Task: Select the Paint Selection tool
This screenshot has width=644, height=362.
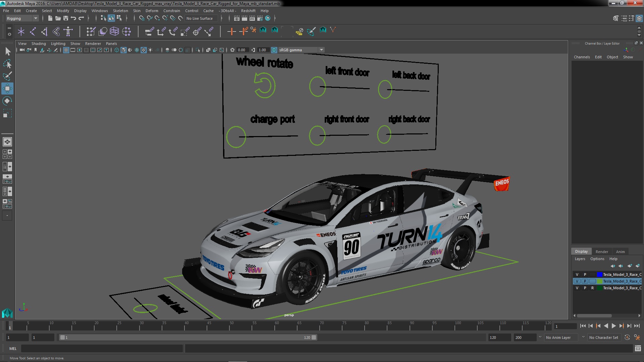Action: click(7, 76)
